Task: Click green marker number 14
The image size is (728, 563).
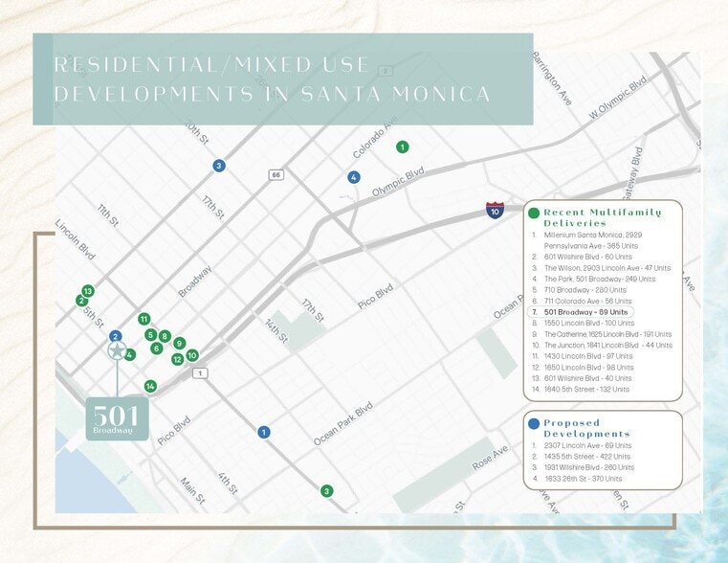Action: (150, 386)
